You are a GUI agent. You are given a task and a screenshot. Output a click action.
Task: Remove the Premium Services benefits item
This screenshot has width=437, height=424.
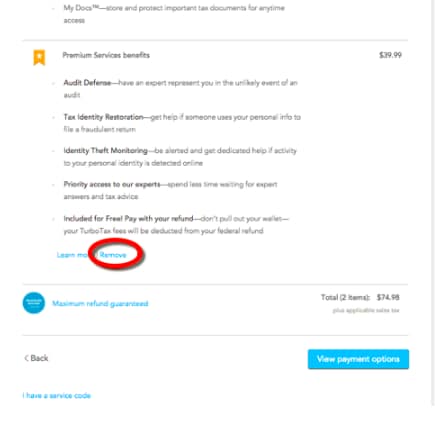pyautogui.click(x=113, y=255)
